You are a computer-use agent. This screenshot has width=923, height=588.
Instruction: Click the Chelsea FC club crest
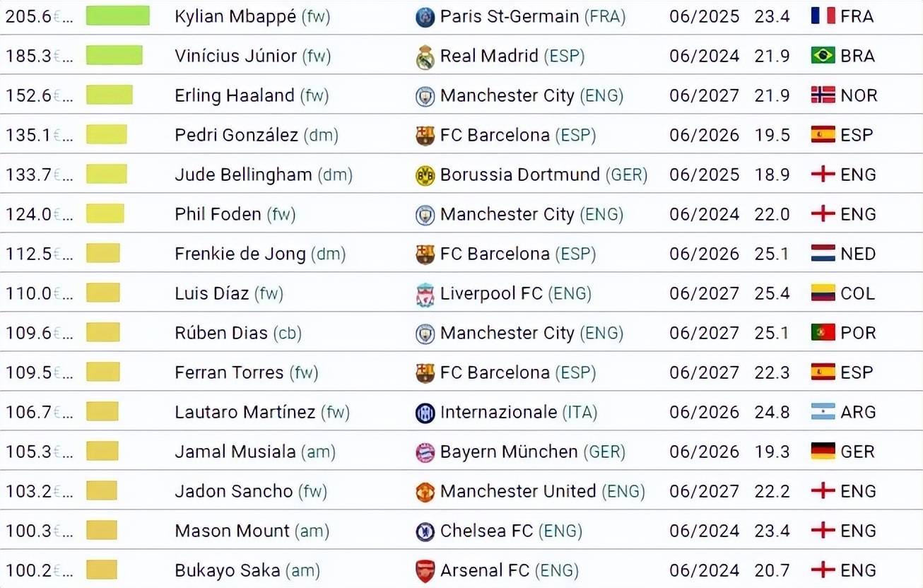point(425,531)
